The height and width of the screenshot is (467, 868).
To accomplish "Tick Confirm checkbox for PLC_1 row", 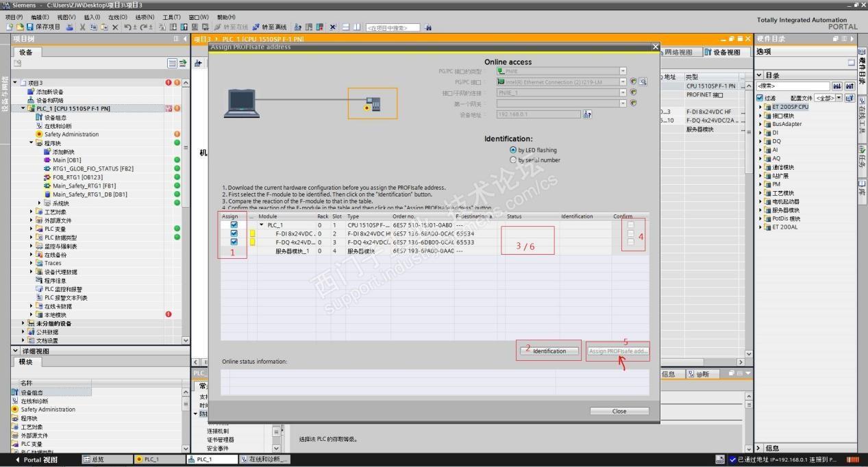I will click(630, 225).
